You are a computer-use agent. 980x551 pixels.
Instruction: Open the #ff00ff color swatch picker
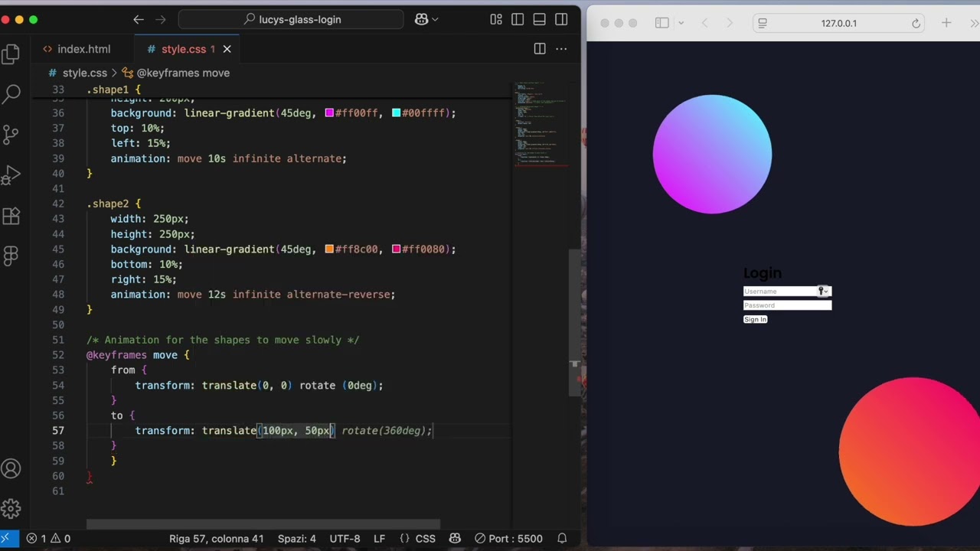pyautogui.click(x=329, y=112)
